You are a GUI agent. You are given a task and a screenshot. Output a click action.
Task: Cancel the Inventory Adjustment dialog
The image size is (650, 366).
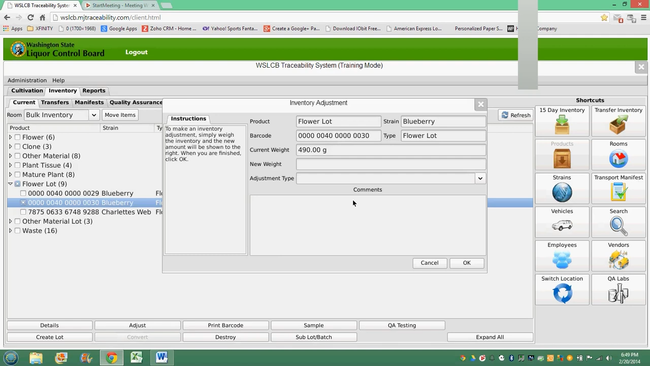point(429,263)
